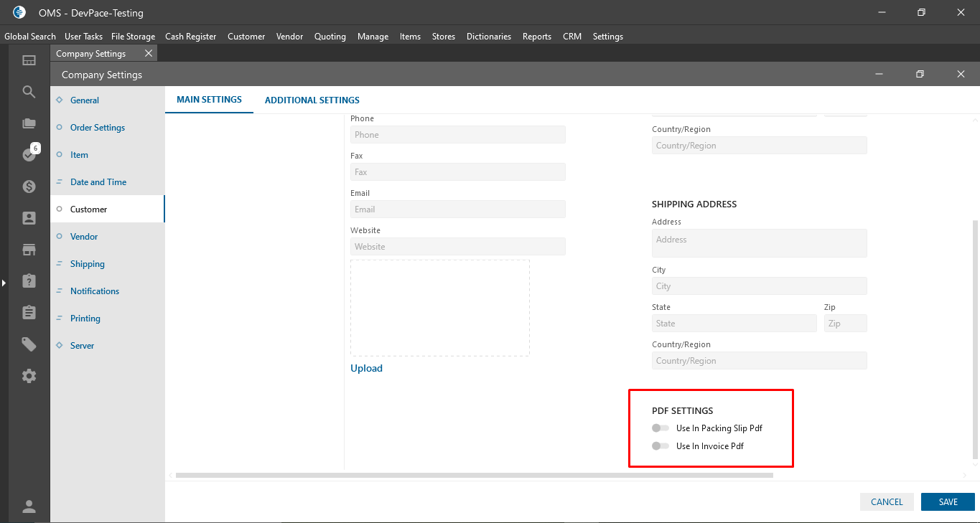Click the horizontal scrollbar under the form

(x=474, y=475)
